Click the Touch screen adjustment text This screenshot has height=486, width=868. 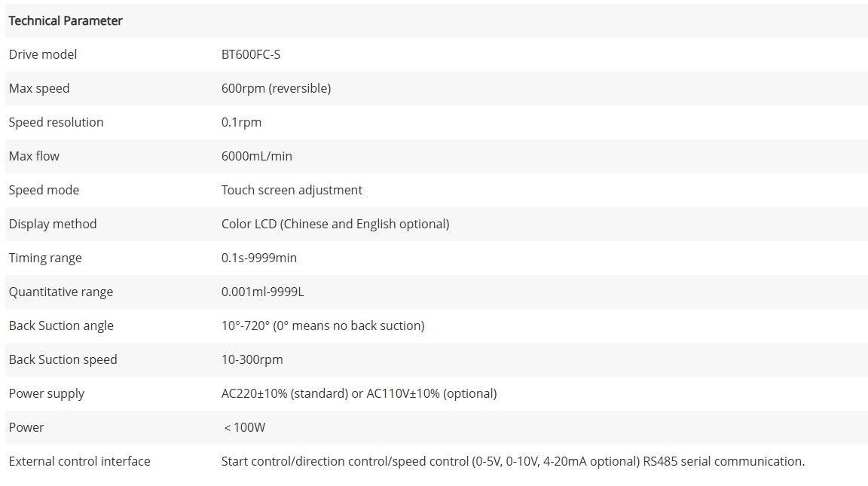[x=292, y=190]
